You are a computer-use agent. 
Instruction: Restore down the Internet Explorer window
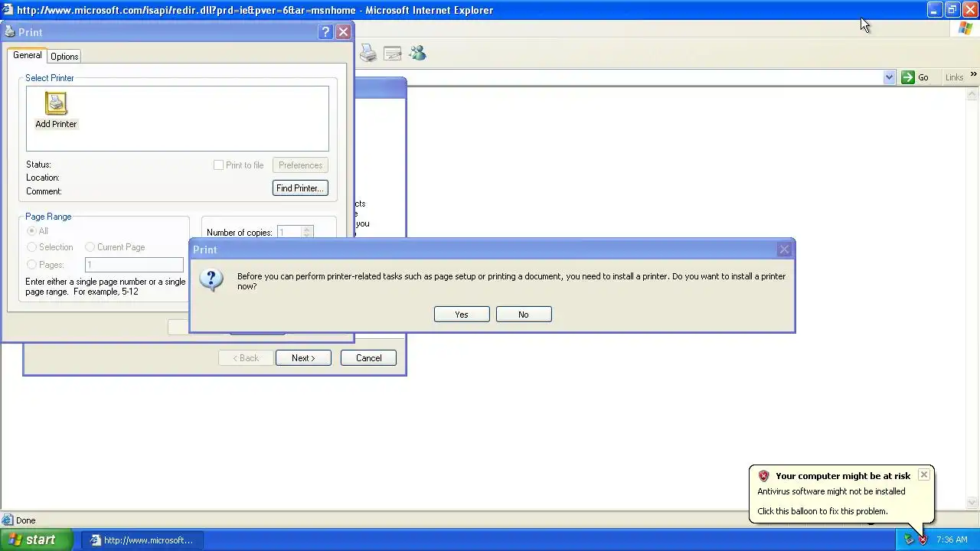click(952, 10)
